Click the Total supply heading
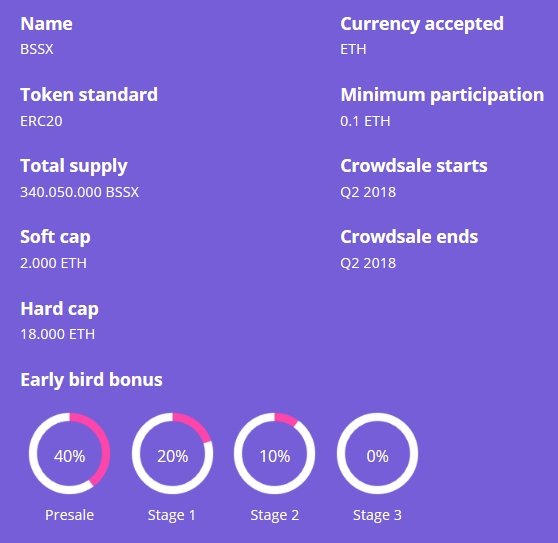This screenshot has width=558, height=543. pyautogui.click(x=74, y=167)
